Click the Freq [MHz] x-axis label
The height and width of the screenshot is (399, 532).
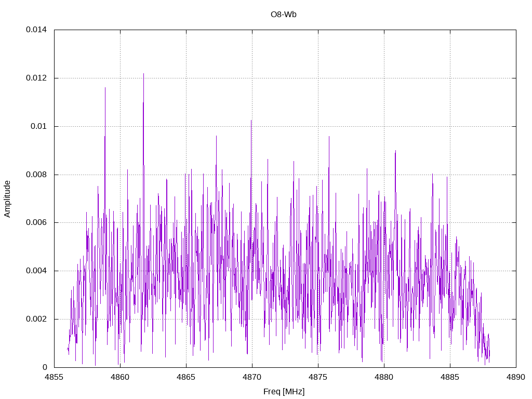click(284, 392)
